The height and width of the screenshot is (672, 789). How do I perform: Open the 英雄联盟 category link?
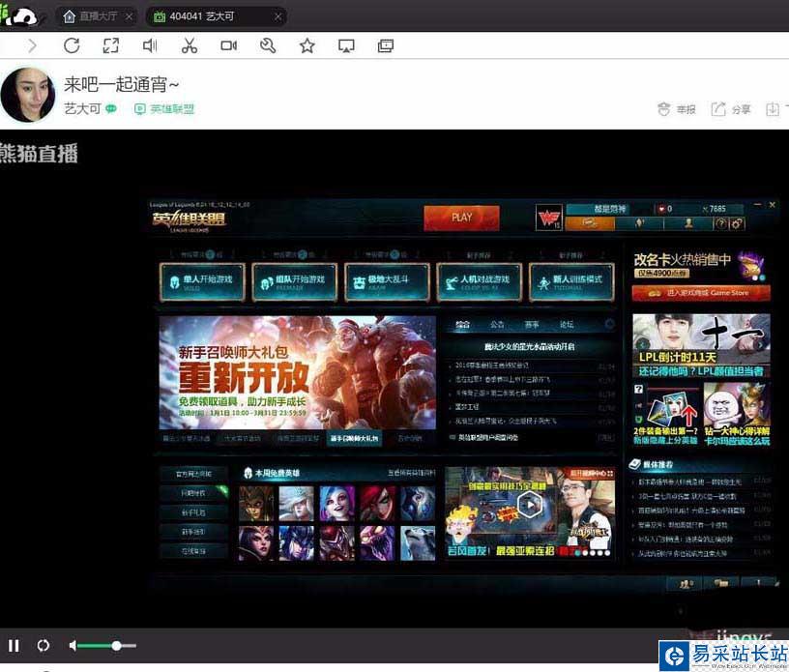tap(164, 108)
